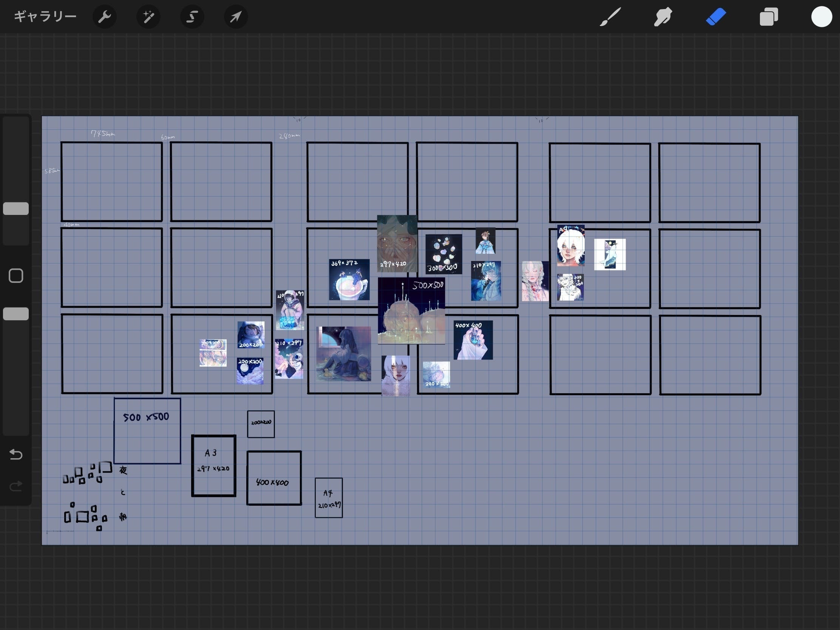Screen dimensions: 840x630
Task: Open the white active color swatch
Action: (x=821, y=17)
